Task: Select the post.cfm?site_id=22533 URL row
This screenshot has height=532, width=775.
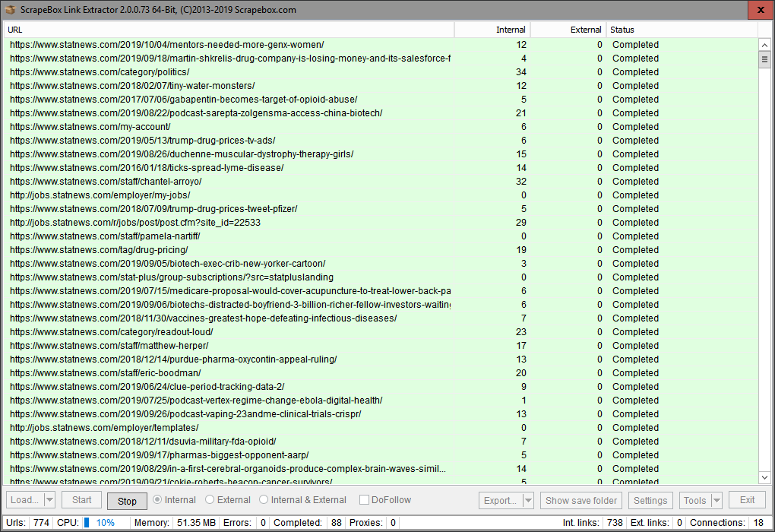Action: tap(381, 223)
